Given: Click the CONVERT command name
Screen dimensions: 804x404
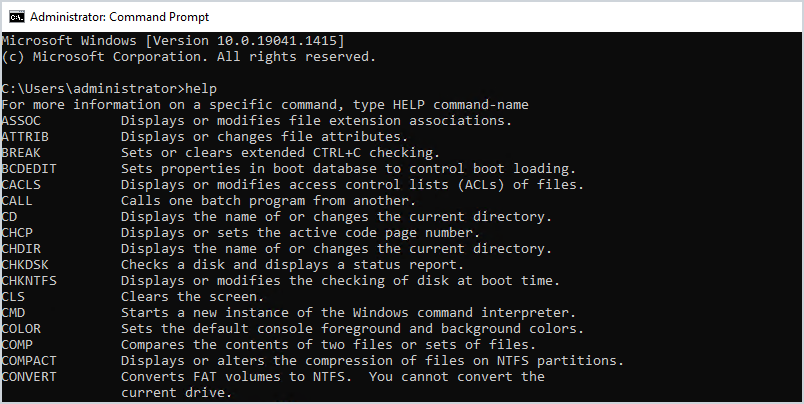Looking at the screenshot, I should [30, 376].
